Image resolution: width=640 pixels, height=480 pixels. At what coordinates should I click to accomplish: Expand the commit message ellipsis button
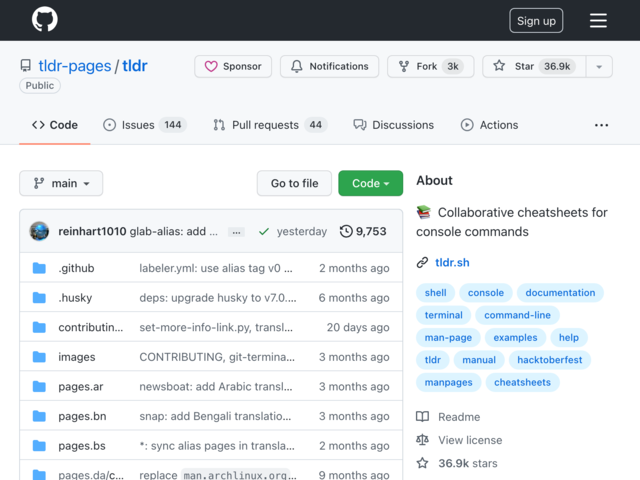click(x=236, y=232)
